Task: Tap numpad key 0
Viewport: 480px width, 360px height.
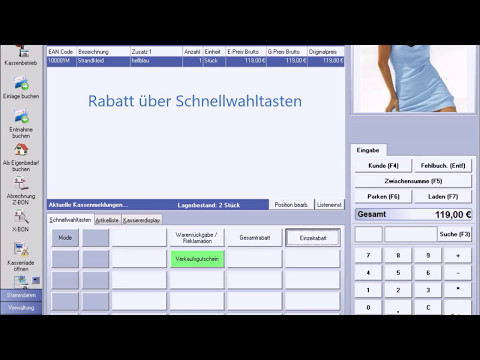Action: click(x=368, y=307)
